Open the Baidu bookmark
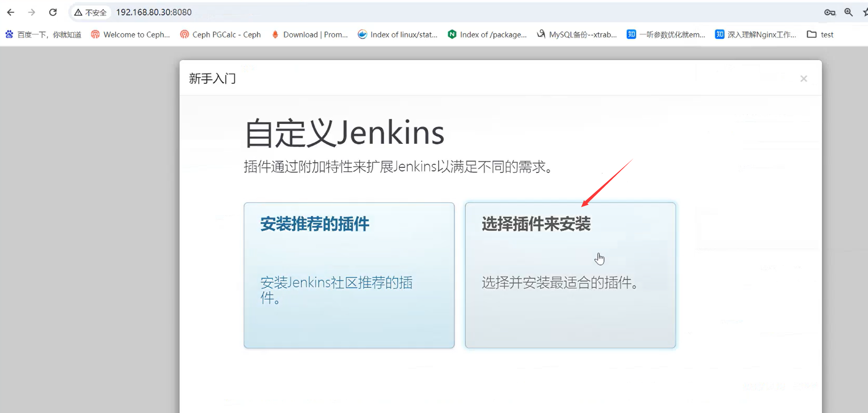The width and height of the screenshot is (868, 413). pyautogui.click(x=43, y=35)
